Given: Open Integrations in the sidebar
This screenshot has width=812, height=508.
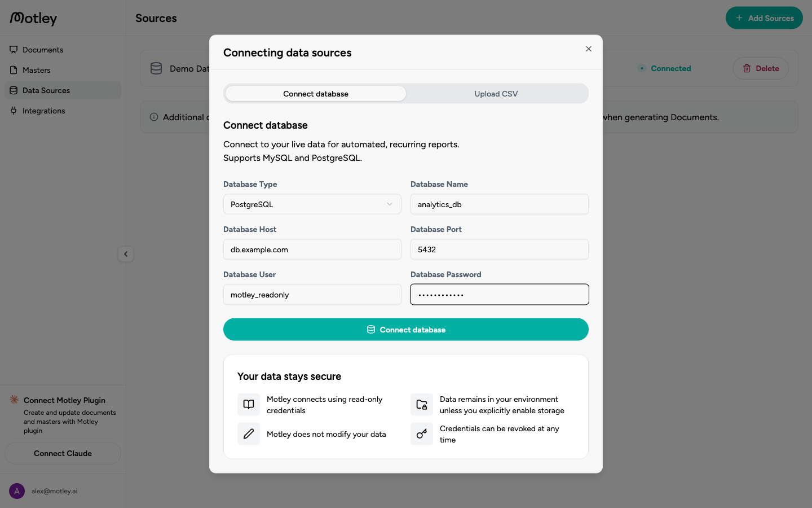Looking at the screenshot, I should [63, 111].
